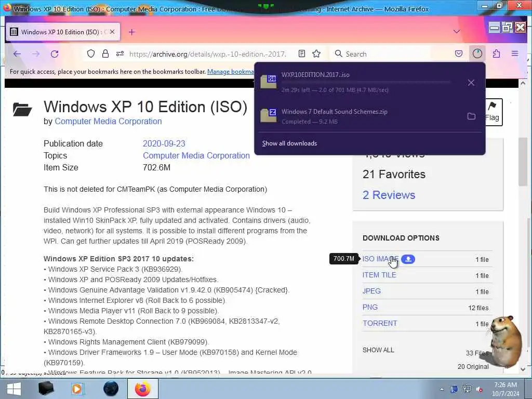Image resolution: width=532 pixels, height=399 pixels.
Task: Click Show all downloads
Action: [x=289, y=143]
